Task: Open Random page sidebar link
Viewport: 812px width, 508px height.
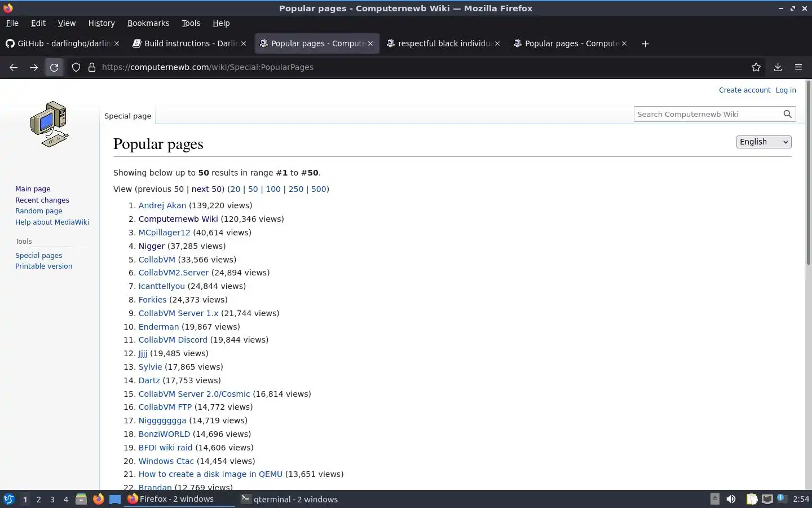Action: [39, 211]
